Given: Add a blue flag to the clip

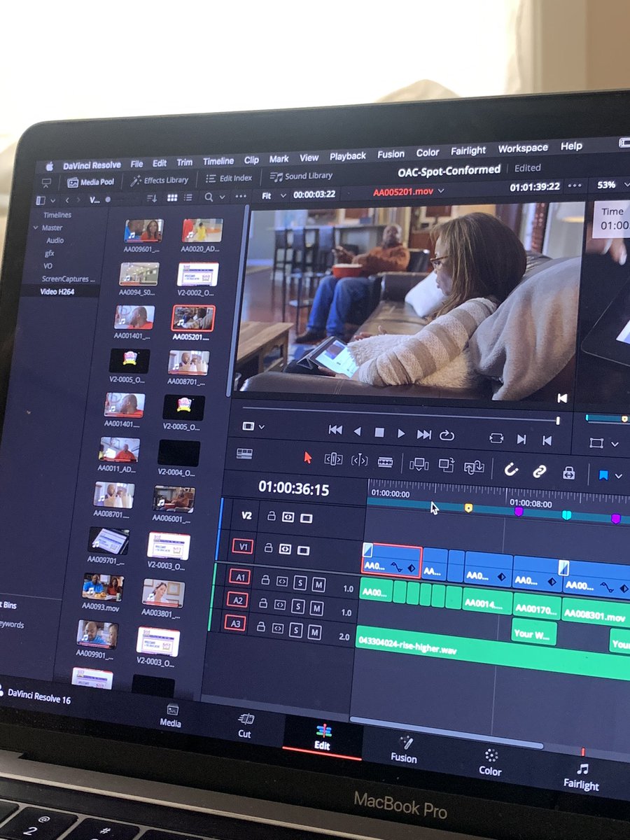Looking at the screenshot, I should click(603, 475).
